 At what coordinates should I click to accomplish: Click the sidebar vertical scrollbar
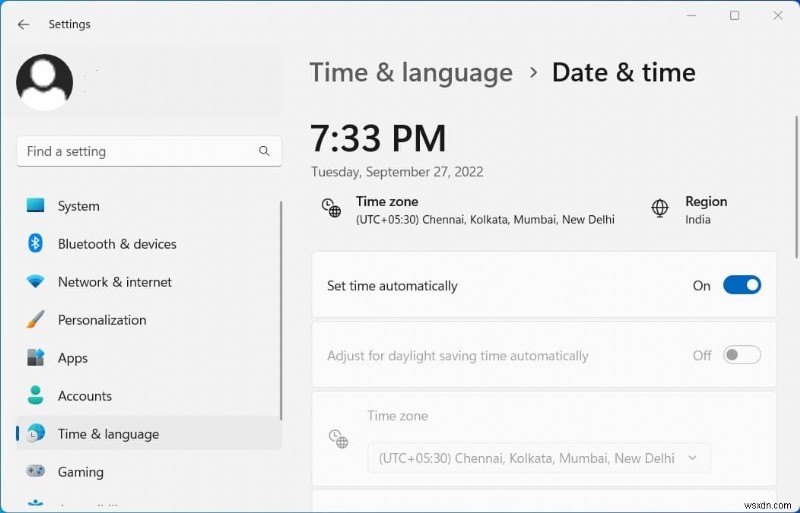click(281, 300)
